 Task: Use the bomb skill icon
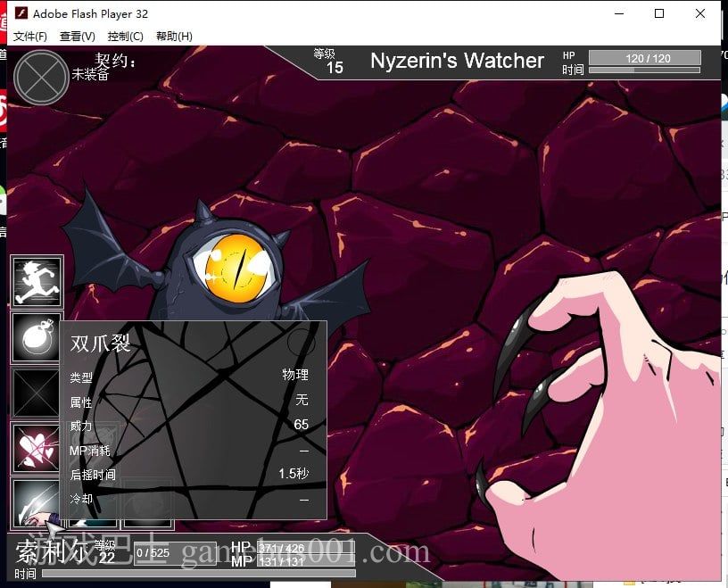36,337
